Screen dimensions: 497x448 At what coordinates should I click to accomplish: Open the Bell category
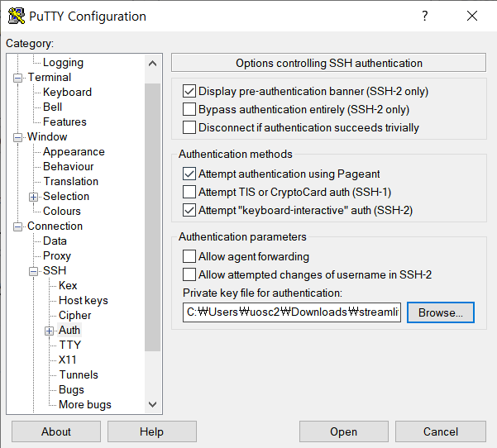52,107
